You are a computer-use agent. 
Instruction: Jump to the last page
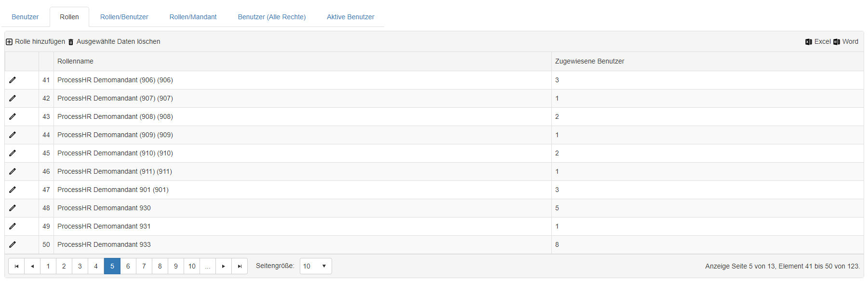point(240,266)
